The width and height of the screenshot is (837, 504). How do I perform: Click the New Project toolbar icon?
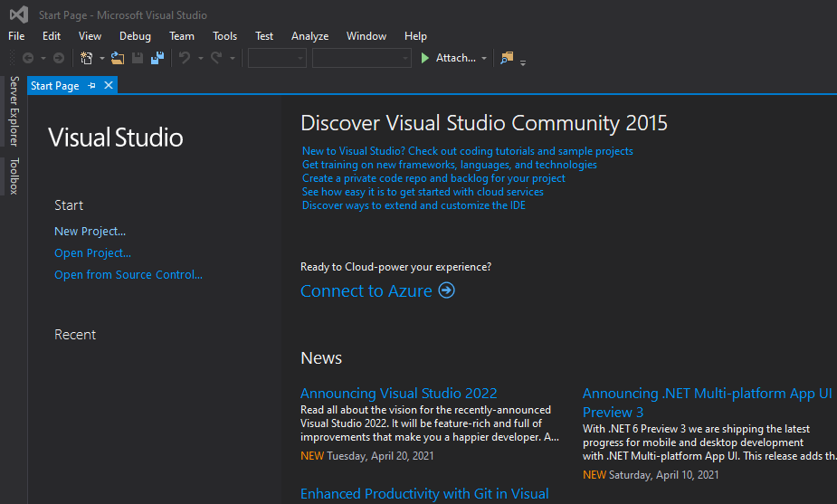[86, 58]
